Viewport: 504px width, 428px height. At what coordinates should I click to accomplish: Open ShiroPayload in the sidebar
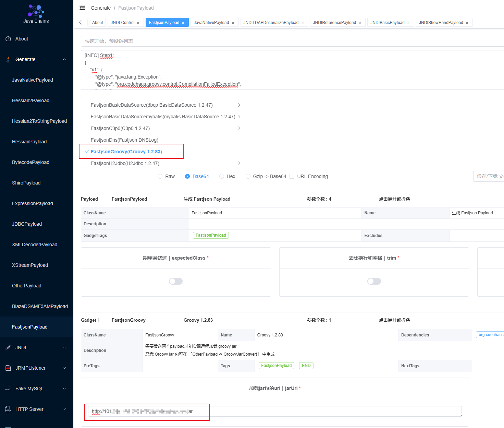pyautogui.click(x=26, y=183)
